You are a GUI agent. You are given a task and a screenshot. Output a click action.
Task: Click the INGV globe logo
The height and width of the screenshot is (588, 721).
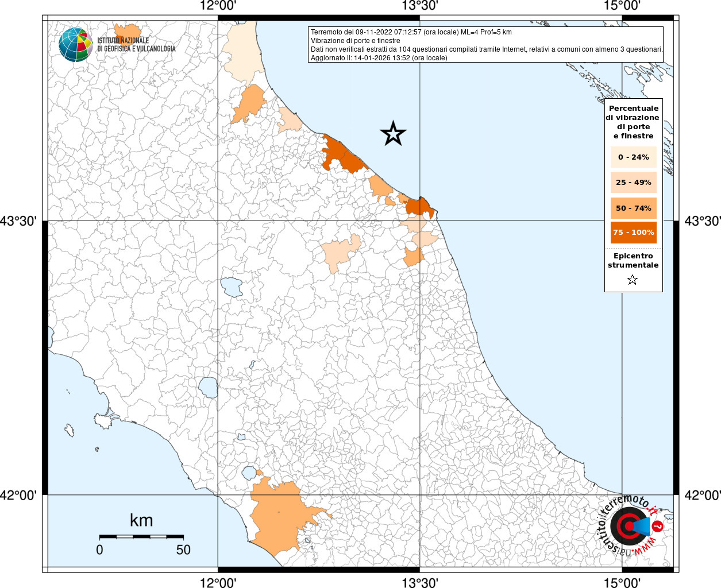(x=76, y=44)
